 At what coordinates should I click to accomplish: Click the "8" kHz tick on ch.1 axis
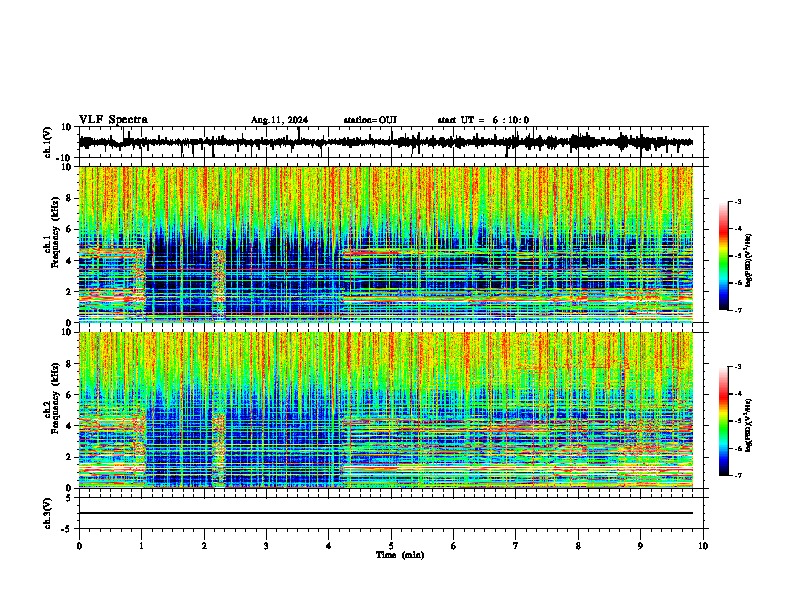(69, 198)
